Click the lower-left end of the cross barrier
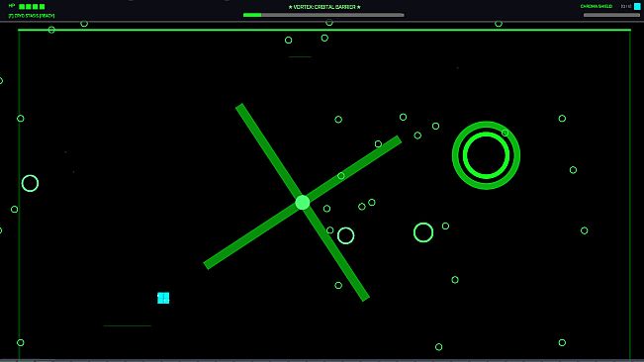This screenshot has width=644, height=362. 207,265
